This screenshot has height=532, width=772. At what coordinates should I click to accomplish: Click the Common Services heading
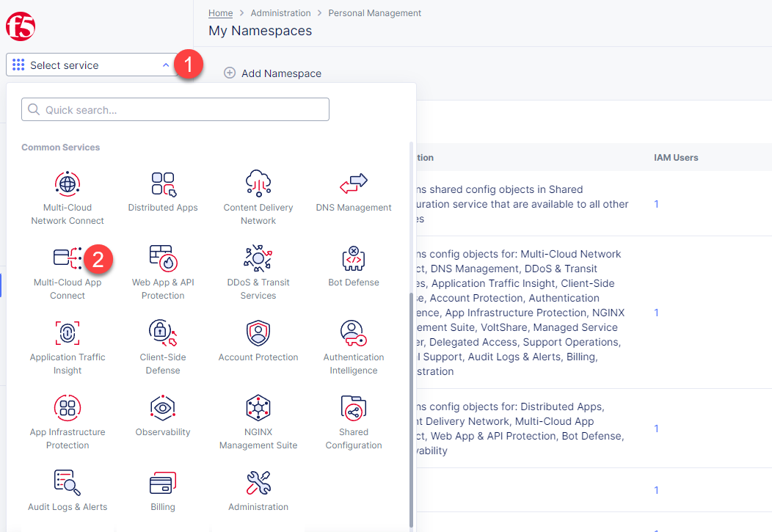61,147
